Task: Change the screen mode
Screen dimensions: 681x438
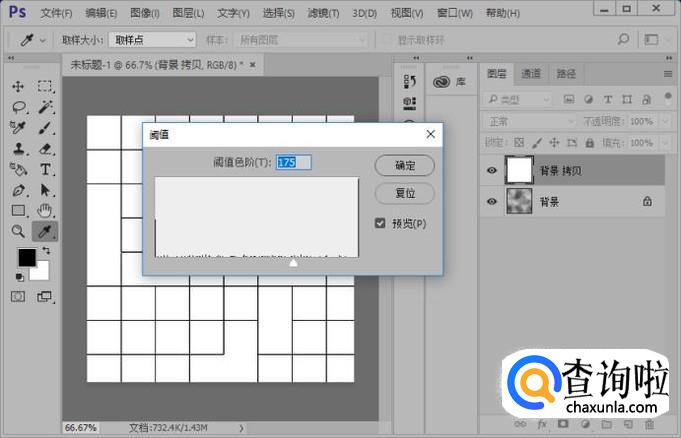Action: pyautogui.click(x=44, y=297)
